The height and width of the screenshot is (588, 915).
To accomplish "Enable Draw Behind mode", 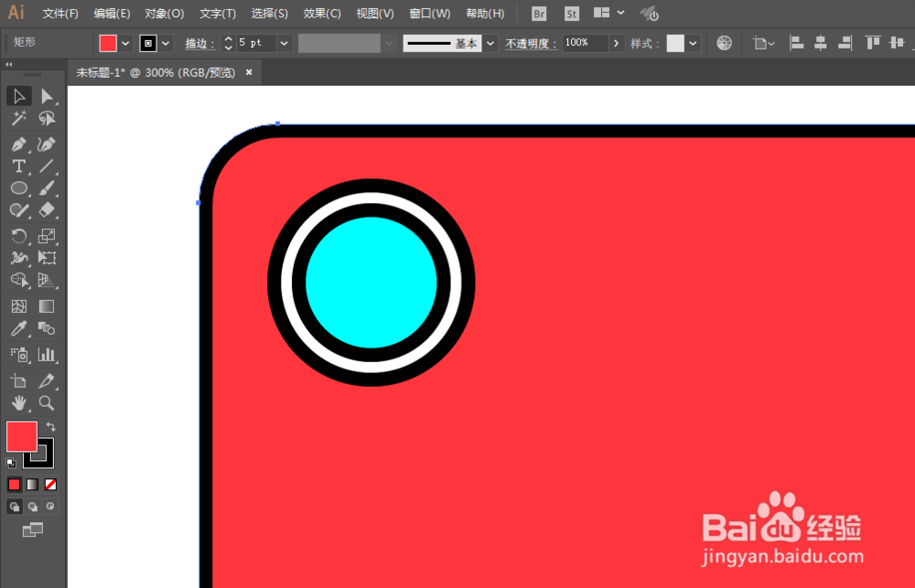I will pyautogui.click(x=33, y=507).
